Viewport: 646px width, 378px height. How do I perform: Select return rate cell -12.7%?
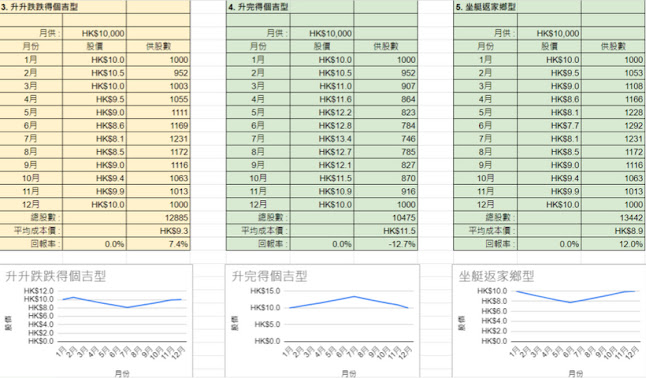pos(386,244)
